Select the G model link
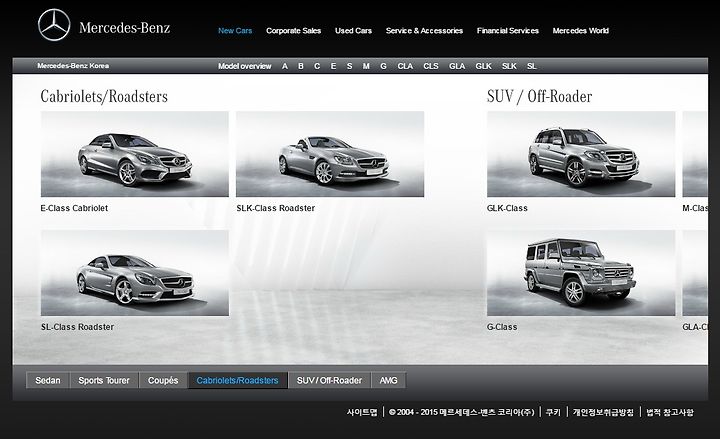The image size is (720, 439). [383, 66]
